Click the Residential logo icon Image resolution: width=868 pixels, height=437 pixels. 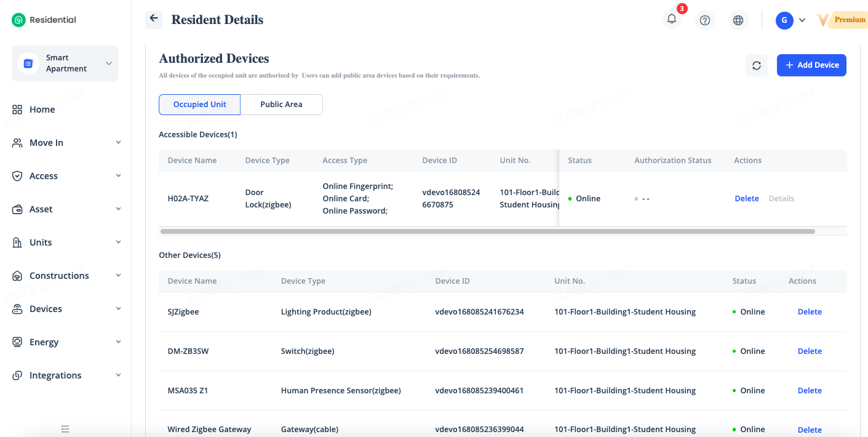(x=19, y=20)
